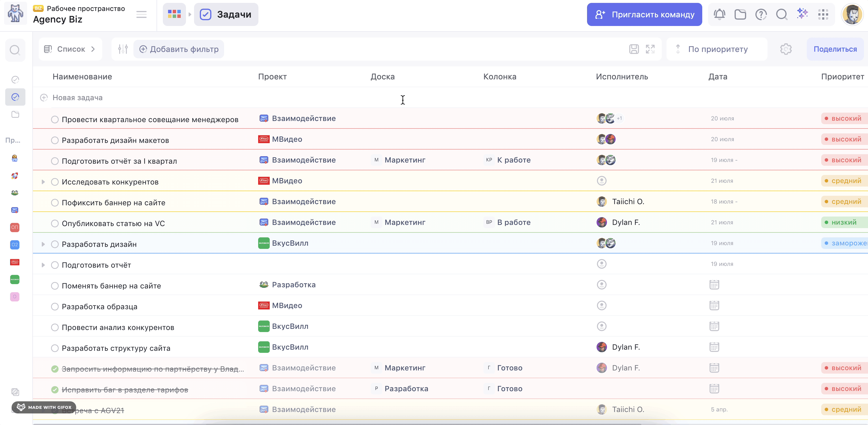Click the AI sparkles icon in header
The width and height of the screenshot is (868, 425).
[802, 14]
